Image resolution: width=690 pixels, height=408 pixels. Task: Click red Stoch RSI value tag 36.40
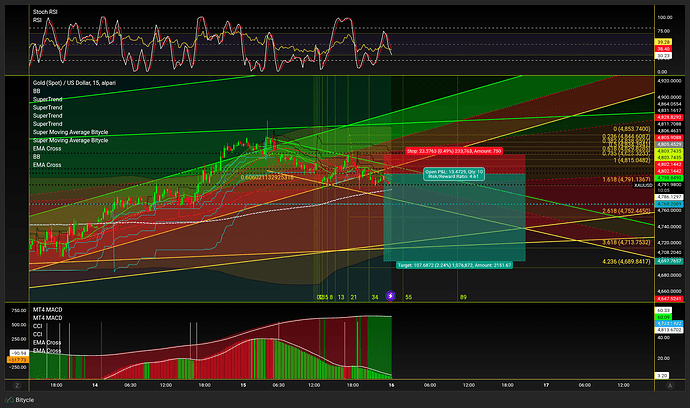click(664, 49)
